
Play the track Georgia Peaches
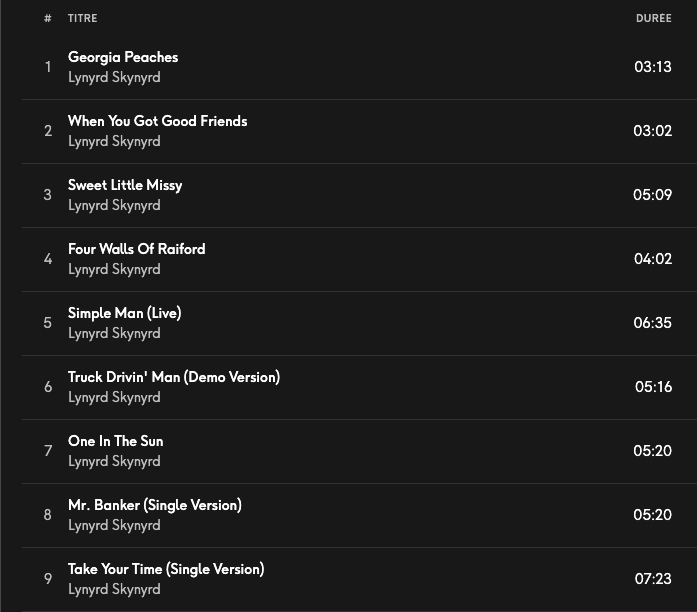pyautogui.click(x=123, y=57)
